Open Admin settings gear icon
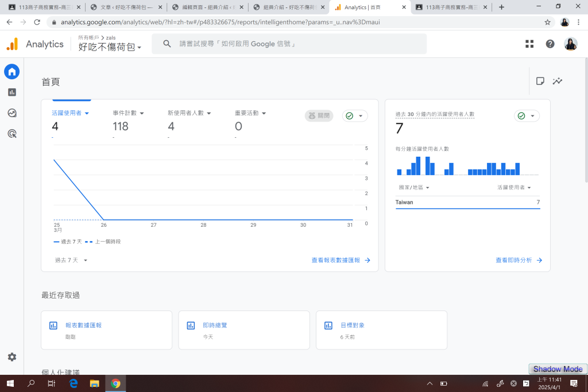This screenshot has height=392, width=588. 12,357
